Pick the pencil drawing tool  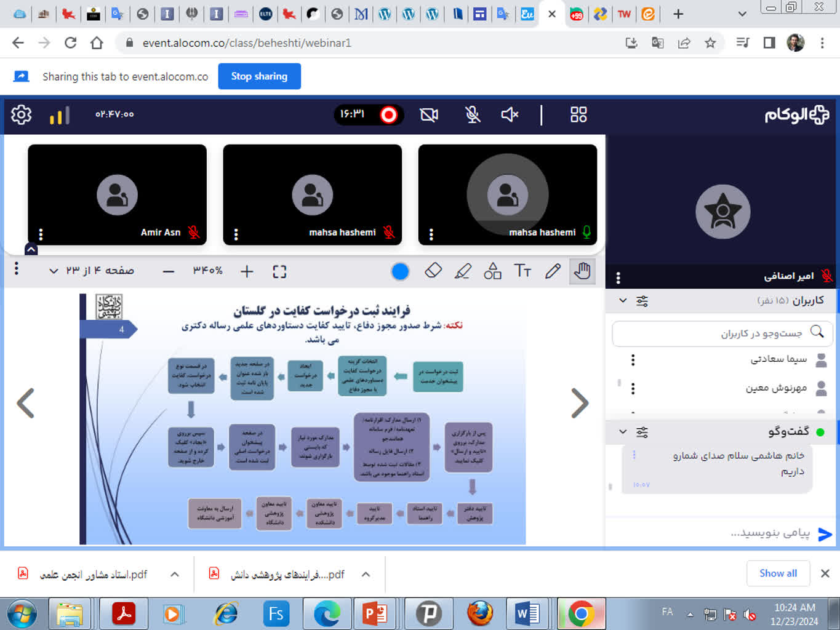pyautogui.click(x=553, y=271)
